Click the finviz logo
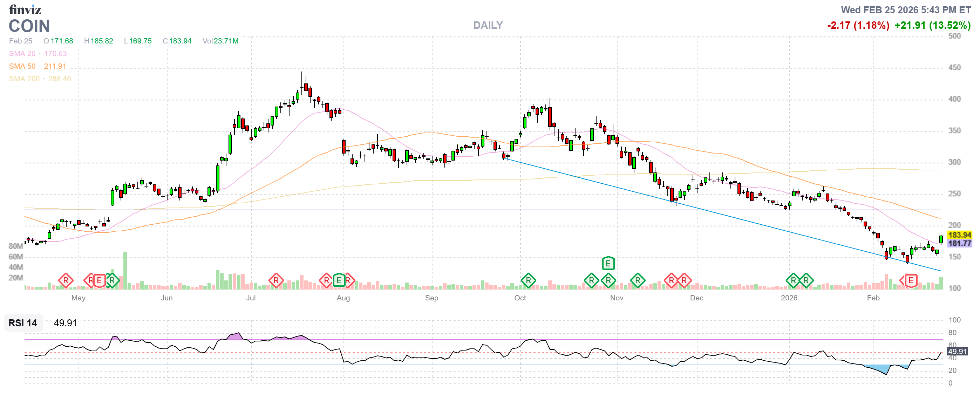Image resolution: width=980 pixels, height=394 pixels. pyautogui.click(x=25, y=9)
